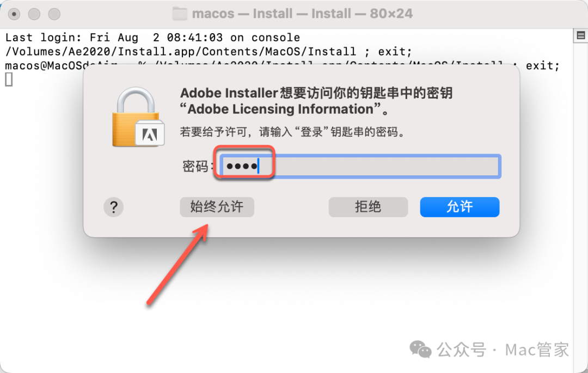Click the window title macos — Install

[x=302, y=14]
